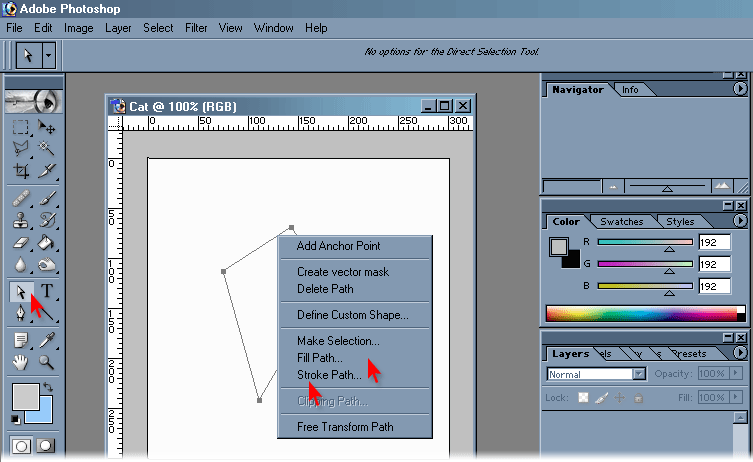Open the Color palette options menu
This screenshot has height=462, width=753.
pyautogui.click(x=740, y=220)
